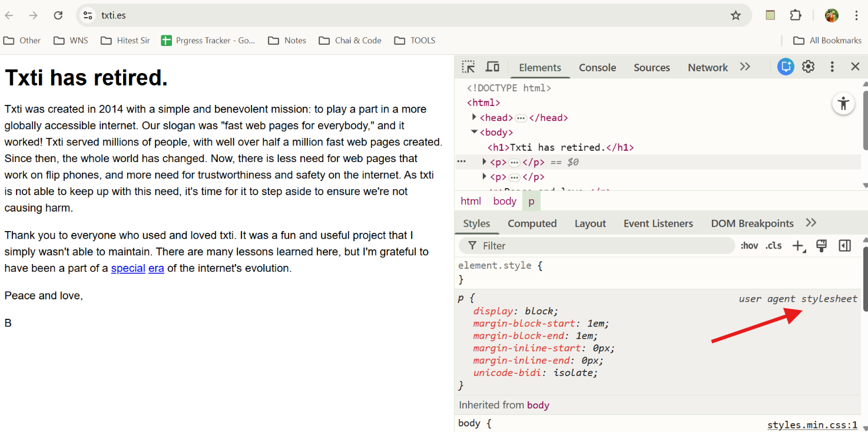The image size is (868, 432).
Task: Select the <!DOCTYPE html> line
Action: [x=509, y=88]
